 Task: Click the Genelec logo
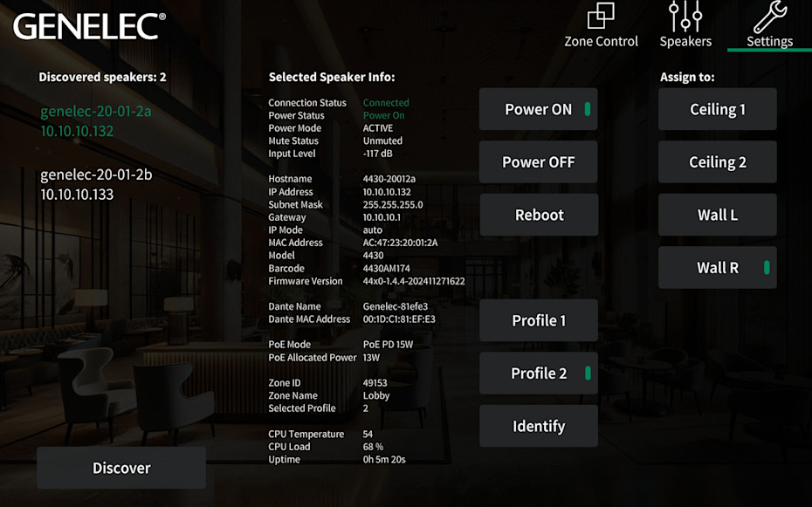(x=89, y=26)
